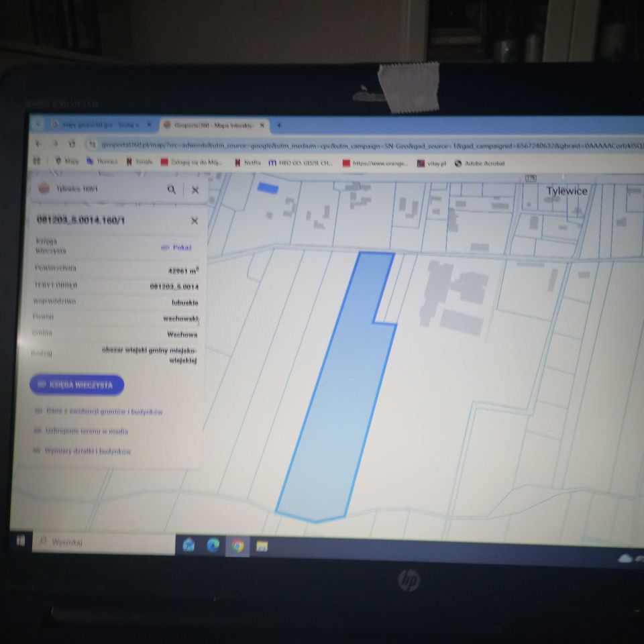Select the lubuskie województwo value
The height and width of the screenshot is (644, 644).
click(185, 303)
